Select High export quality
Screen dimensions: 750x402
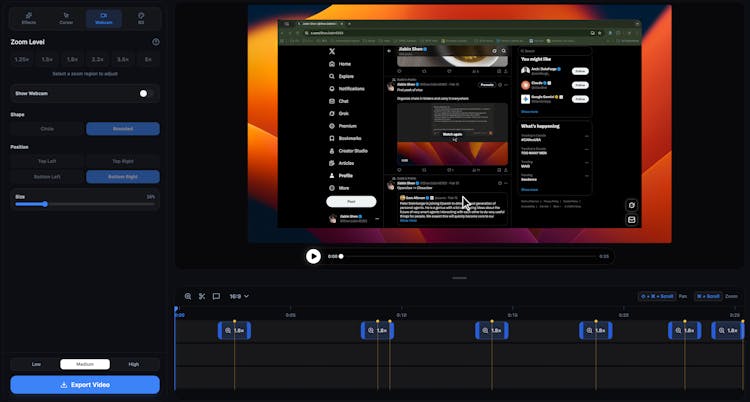coord(133,364)
